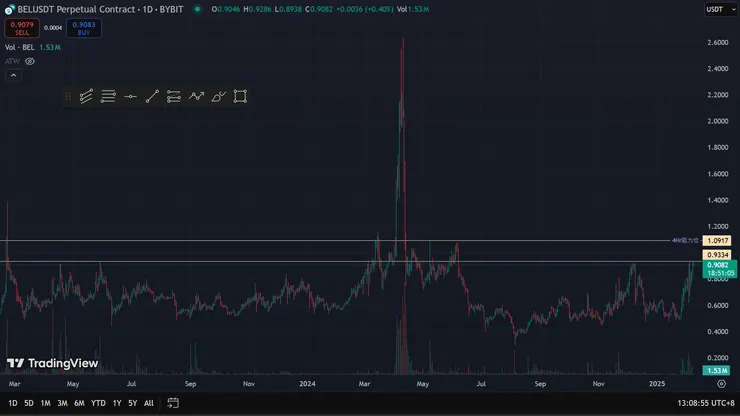The image size is (740, 416).
Task: Click the 0.0004 spread value
Action: pyautogui.click(x=53, y=28)
